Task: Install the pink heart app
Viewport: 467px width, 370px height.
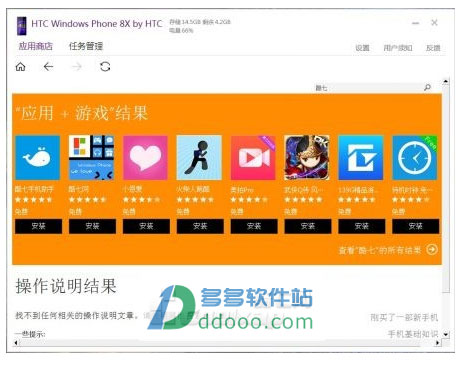Action: (x=146, y=226)
